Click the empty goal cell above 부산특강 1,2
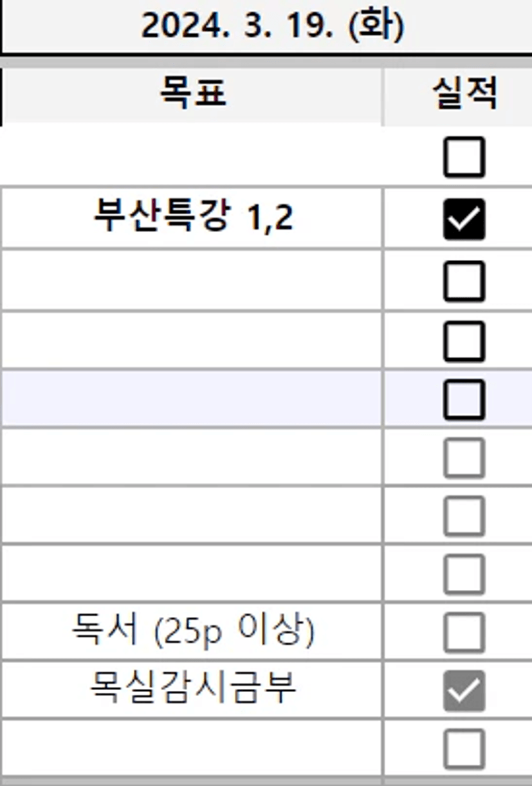The image size is (532, 786). click(x=192, y=157)
